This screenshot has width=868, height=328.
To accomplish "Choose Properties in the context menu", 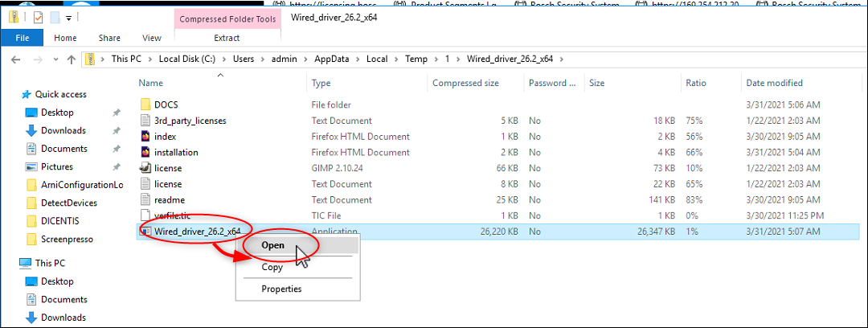I will (x=281, y=289).
